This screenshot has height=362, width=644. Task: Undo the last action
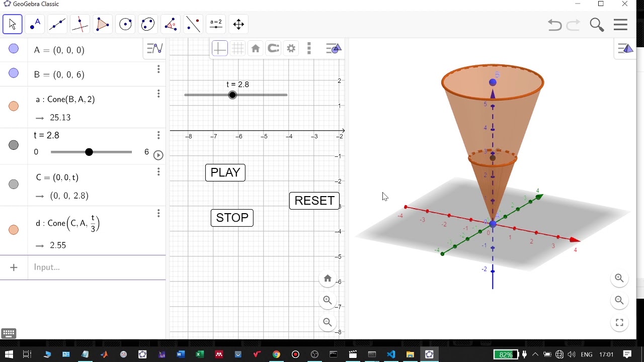(x=554, y=25)
